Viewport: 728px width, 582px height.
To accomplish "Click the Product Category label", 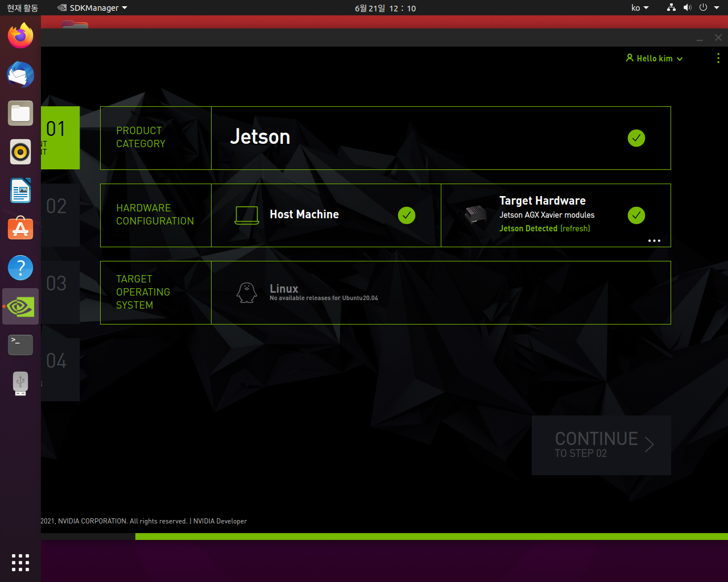I will 140,138.
